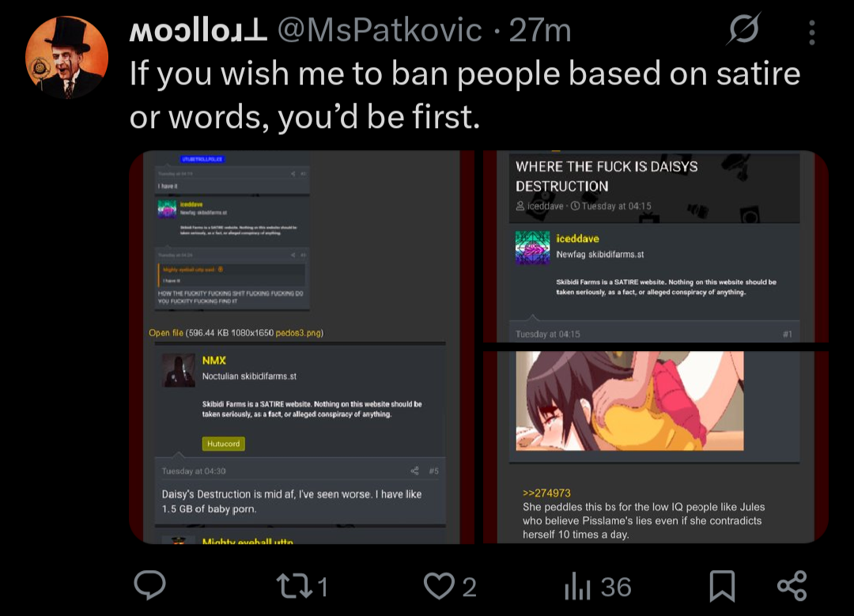The image size is (854, 616).
Task: Click the share icon beside post #5
Action: [x=415, y=471]
